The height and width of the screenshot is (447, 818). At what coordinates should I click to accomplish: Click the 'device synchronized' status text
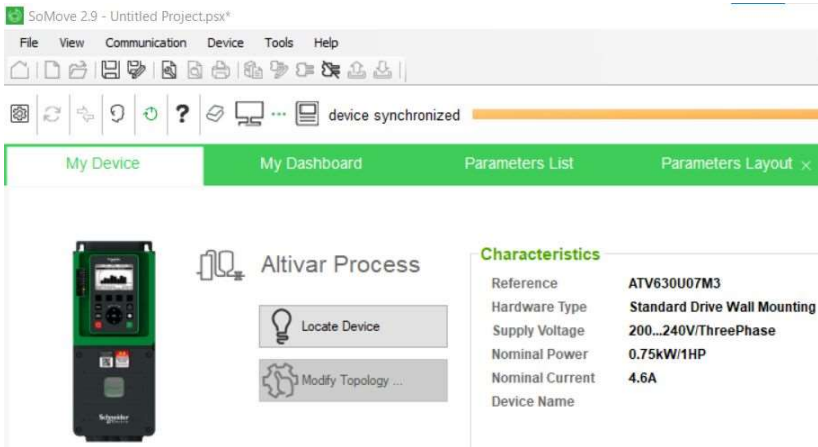point(394,115)
